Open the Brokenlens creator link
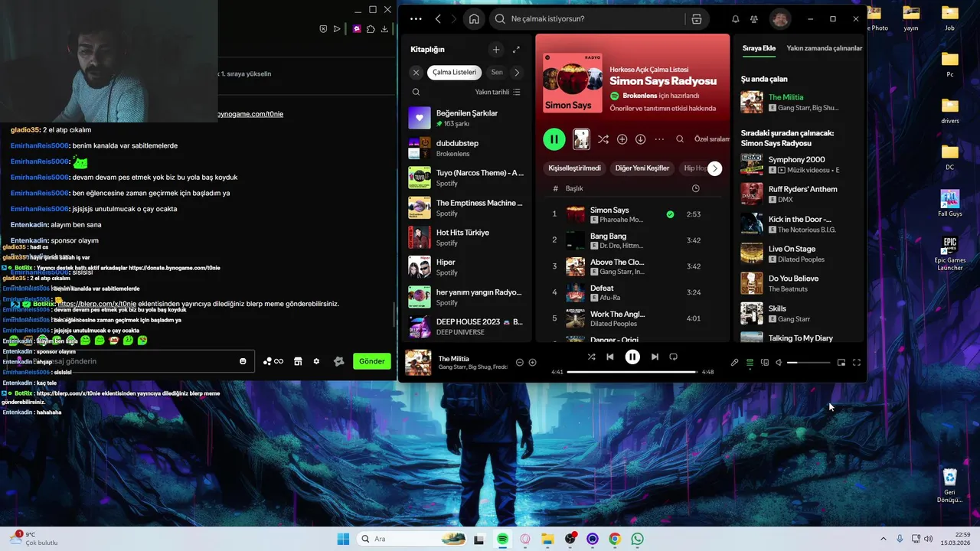Image resolution: width=980 pixels, height=551 pixels. tap(640, 96)
